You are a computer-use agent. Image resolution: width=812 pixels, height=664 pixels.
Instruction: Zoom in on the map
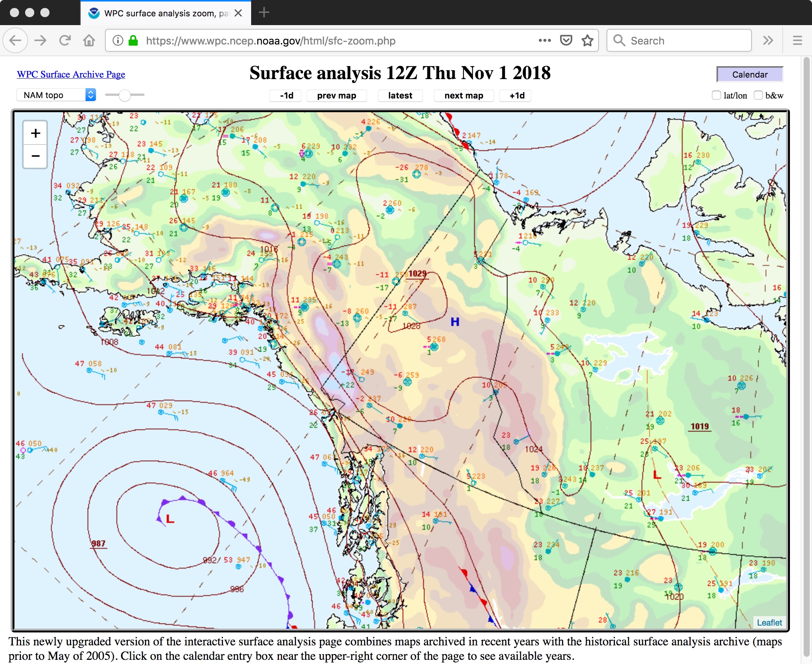(35, 133)
